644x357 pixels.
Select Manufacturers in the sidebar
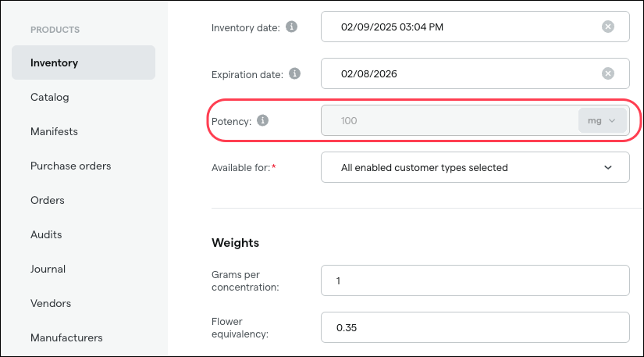point(66,337)
